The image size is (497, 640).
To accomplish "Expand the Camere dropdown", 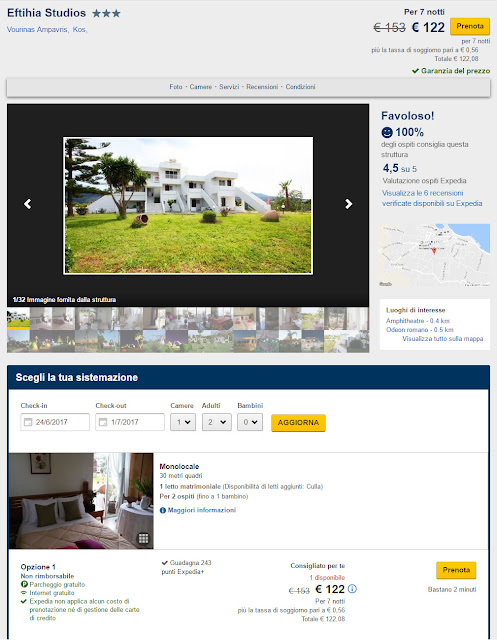I will [x=183, y=422].
